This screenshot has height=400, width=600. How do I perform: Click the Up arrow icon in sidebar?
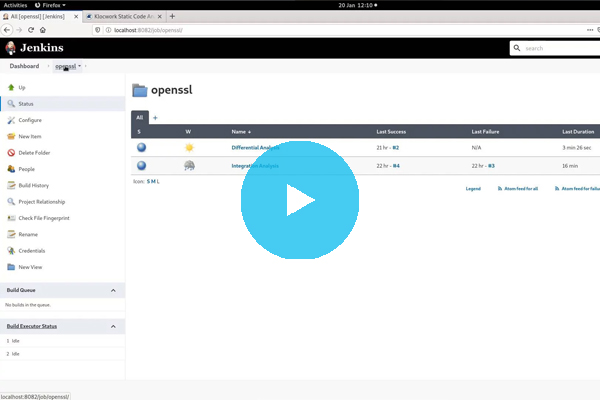11,88
